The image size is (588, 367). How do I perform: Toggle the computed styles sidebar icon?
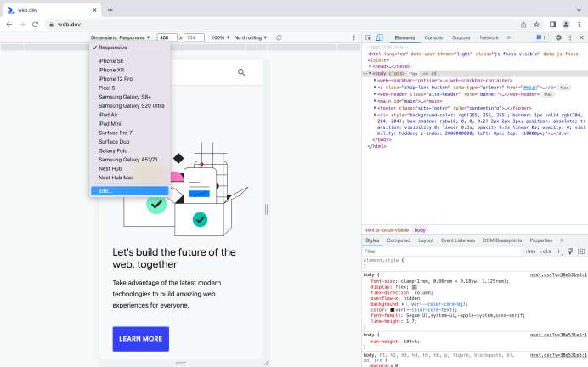click(581, 251)
